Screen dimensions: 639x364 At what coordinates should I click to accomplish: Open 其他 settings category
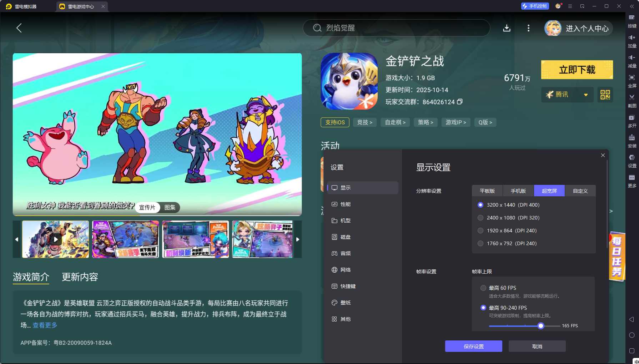[x=363, y=319]
